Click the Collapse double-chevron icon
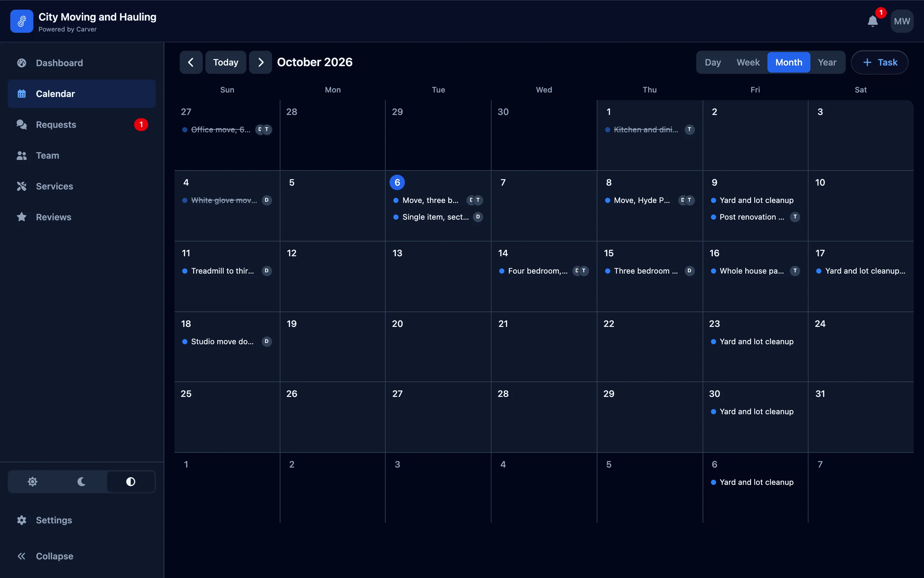Image resolution: width=924 pixels, height=578 pixels. coord(22,556)
